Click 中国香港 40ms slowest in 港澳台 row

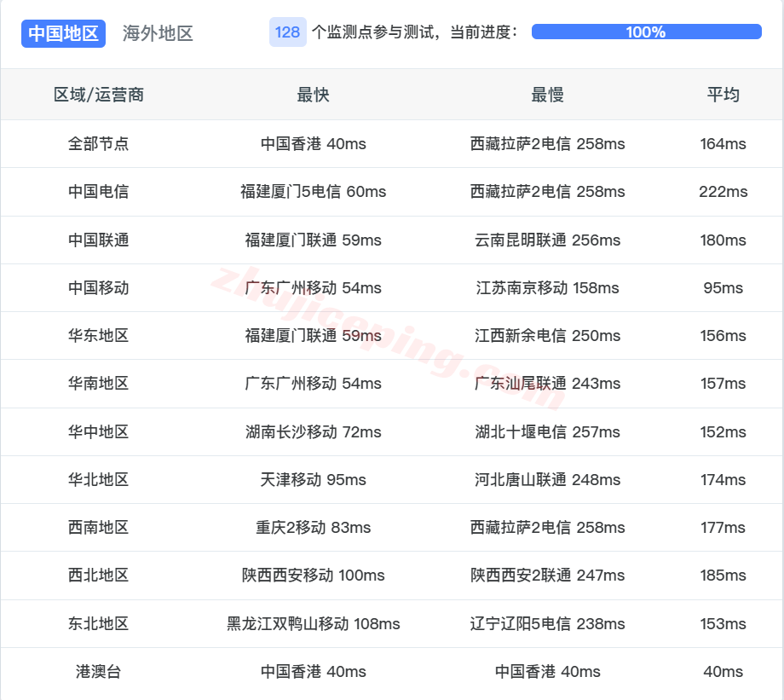pyautogui.click(x=547, y=672)
